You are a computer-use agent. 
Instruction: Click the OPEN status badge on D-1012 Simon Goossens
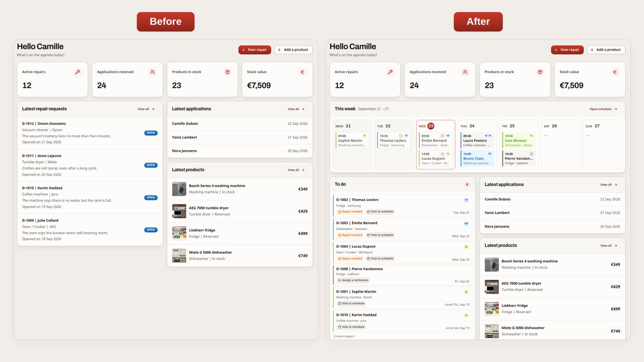151,133
